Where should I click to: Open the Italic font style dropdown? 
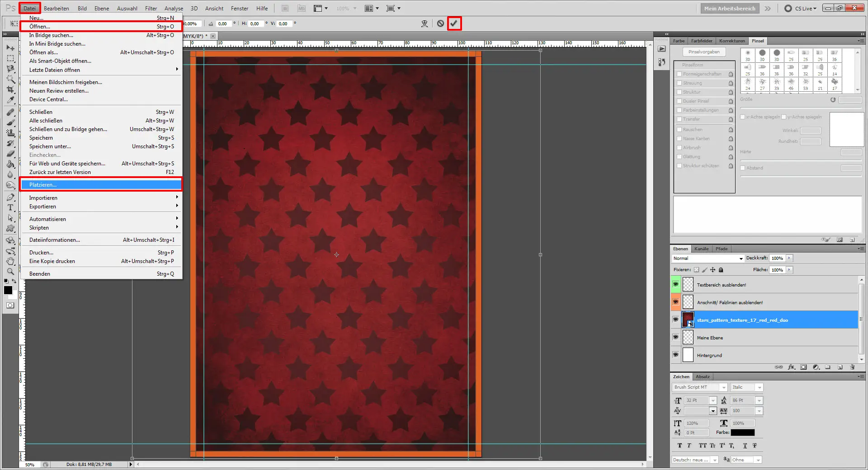759,387
